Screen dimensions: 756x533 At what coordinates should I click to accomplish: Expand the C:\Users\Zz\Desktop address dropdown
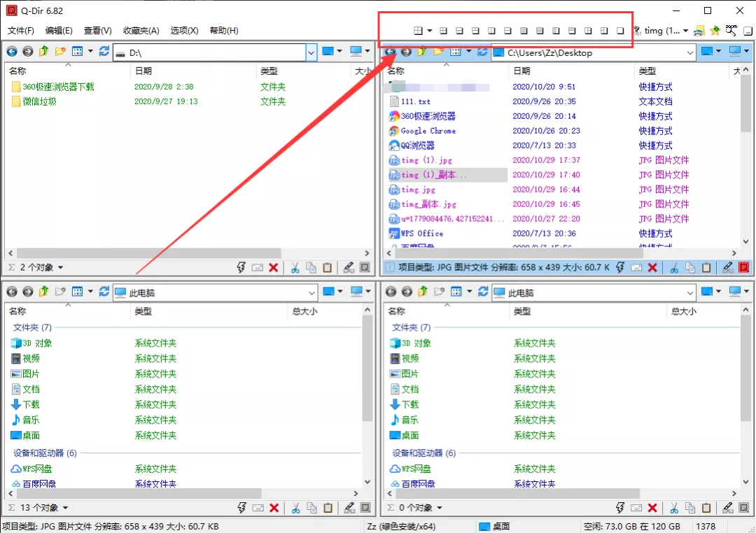[690, 52]
